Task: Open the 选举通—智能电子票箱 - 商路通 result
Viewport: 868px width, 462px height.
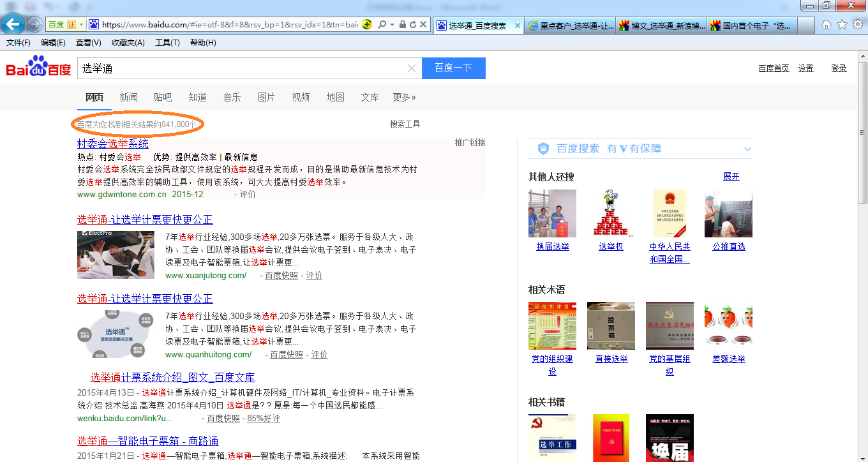Action: point(148,441)
